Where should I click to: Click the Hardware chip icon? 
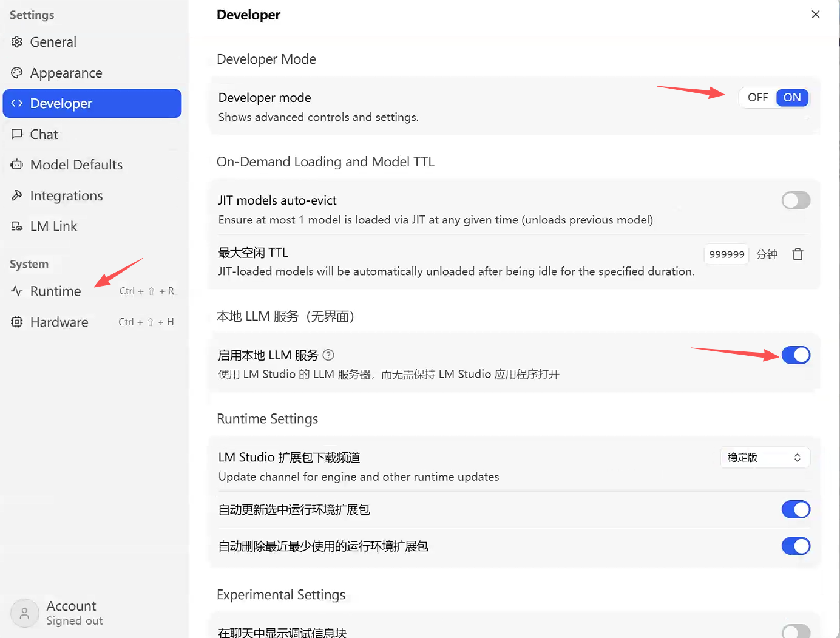click(x=17, y=322)
